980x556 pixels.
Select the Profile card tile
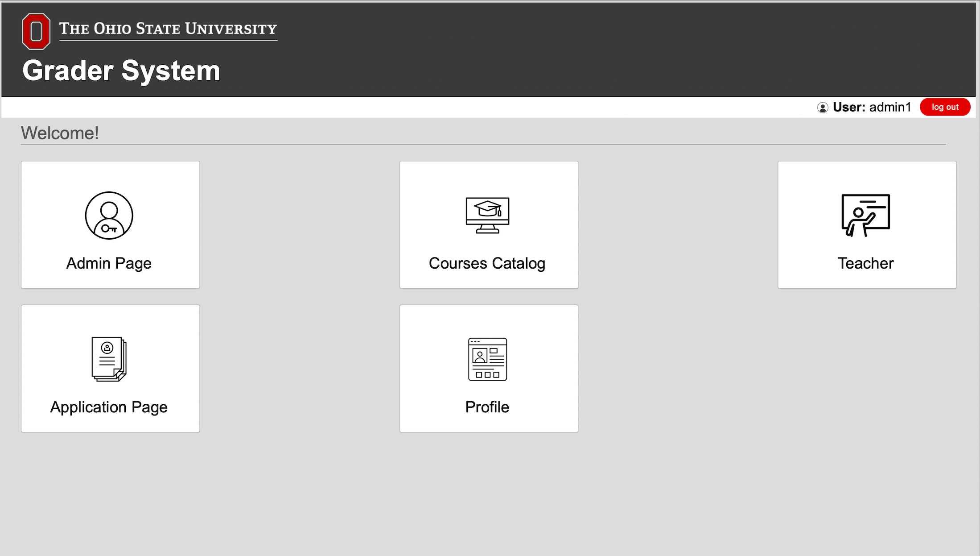(489, 369)
